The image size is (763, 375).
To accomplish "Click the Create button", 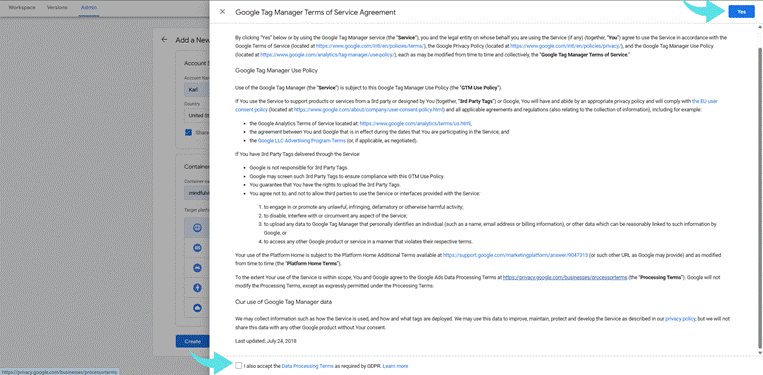I will click(193, 341).
